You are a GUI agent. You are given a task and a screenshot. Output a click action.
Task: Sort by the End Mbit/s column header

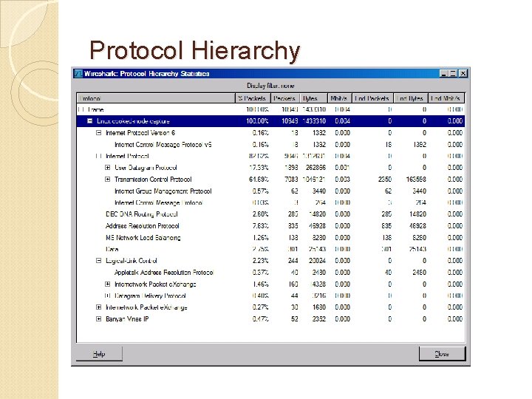click(446, 98)
